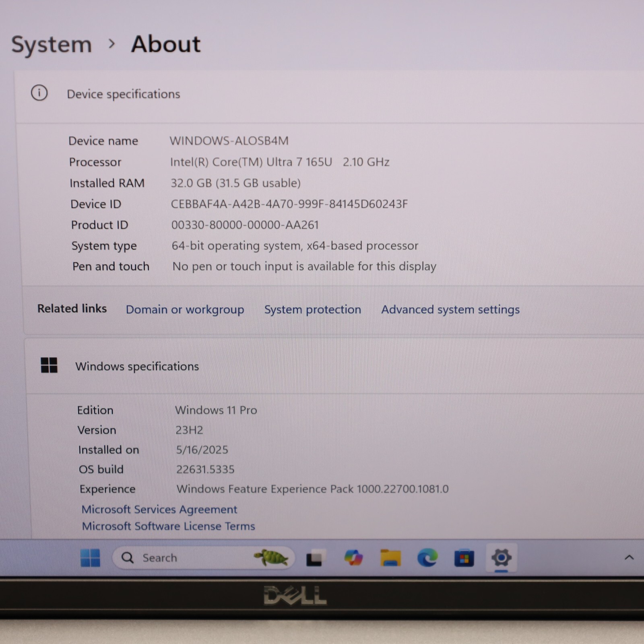Launch Microsoft Edge from the taskbar
644x644 pixels.
click(x=427, y=558)
